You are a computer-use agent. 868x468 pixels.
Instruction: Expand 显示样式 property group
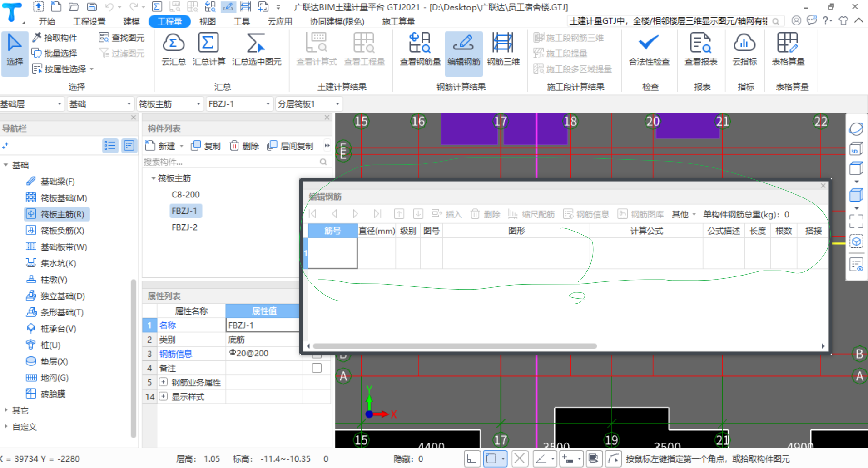tap(163, 396)
